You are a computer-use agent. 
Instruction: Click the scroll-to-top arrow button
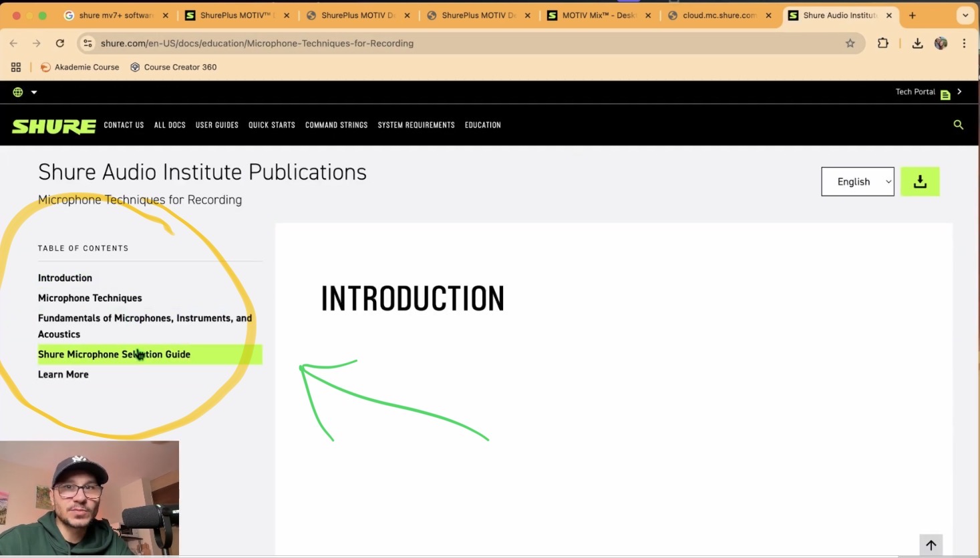tap(931, 545)
